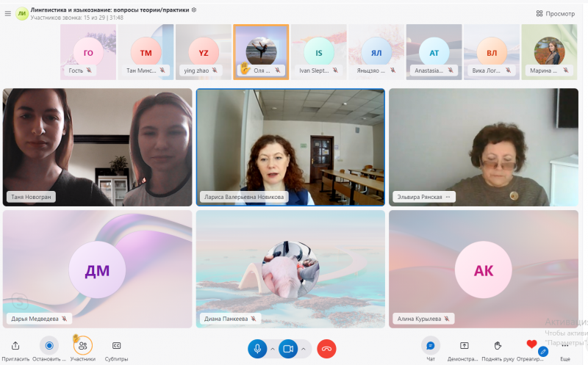Viewport: 588px width, 365px height.
Task: End the call with red button
Action: [326, 349]
